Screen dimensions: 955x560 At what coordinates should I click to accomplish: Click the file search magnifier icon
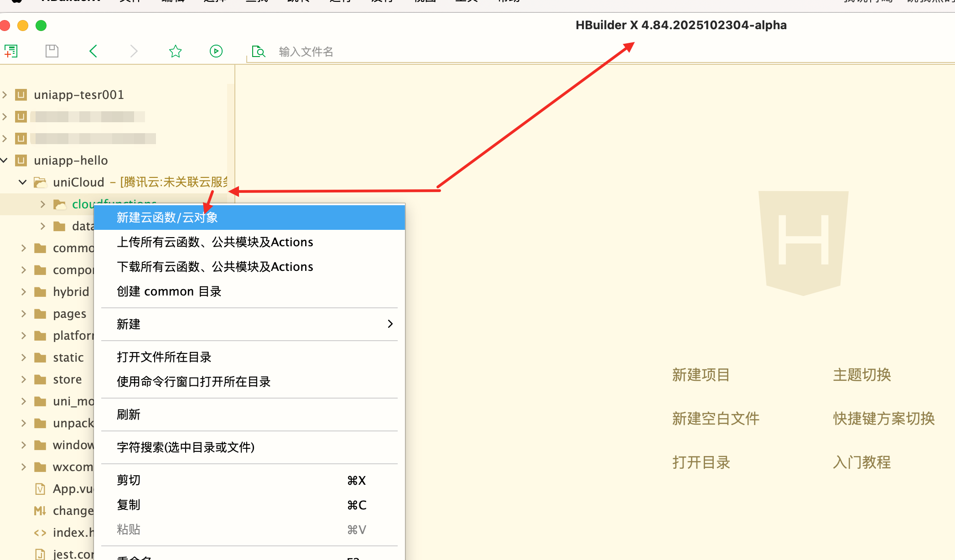[258, 52]
